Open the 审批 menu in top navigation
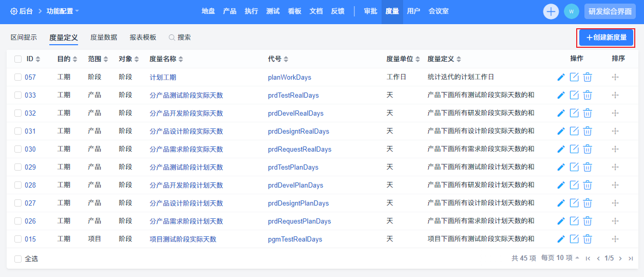The image size is (644, 277). coord(370,11)
